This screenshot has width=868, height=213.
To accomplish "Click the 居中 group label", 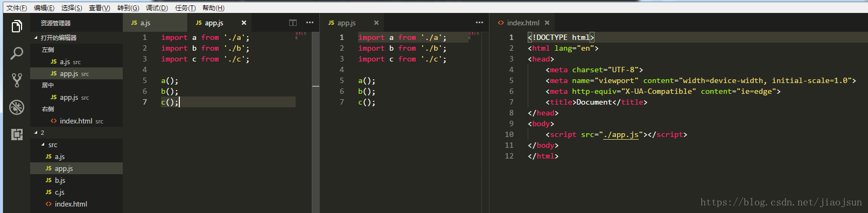I will 48,85.
